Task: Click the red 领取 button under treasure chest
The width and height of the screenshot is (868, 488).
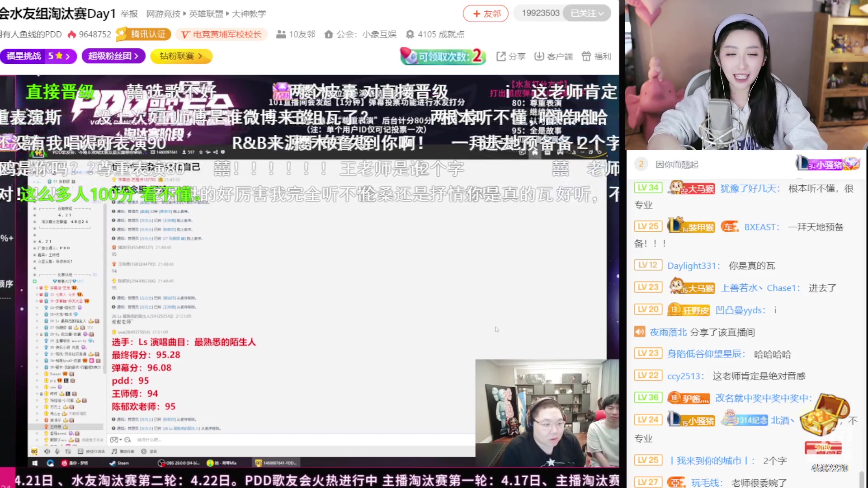Action: tap(823, 448)
